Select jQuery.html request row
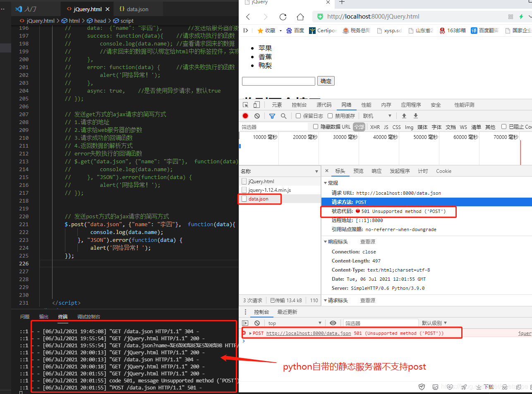532x394 pixels. click(x=280, y=181)
